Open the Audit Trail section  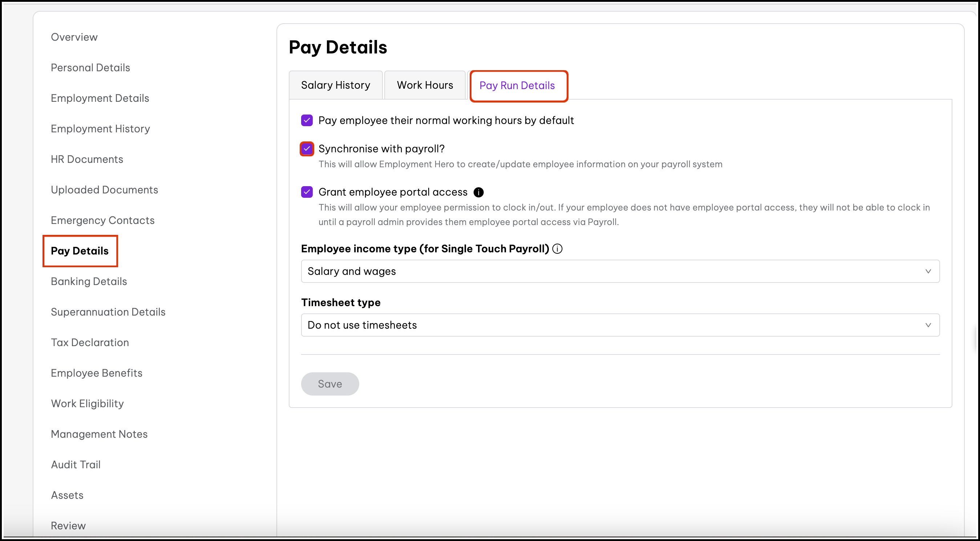[76, 465]
